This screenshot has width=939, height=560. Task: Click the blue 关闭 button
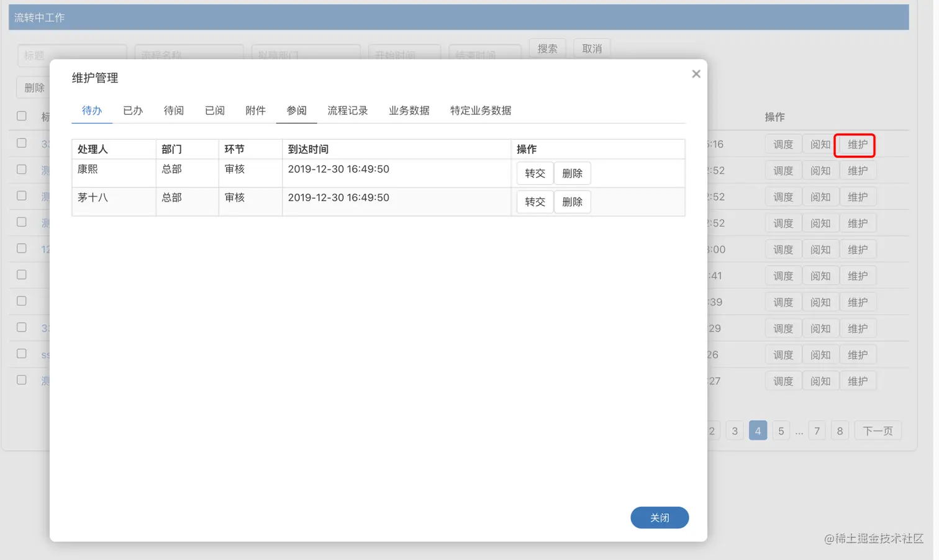(x=660, y=518)
